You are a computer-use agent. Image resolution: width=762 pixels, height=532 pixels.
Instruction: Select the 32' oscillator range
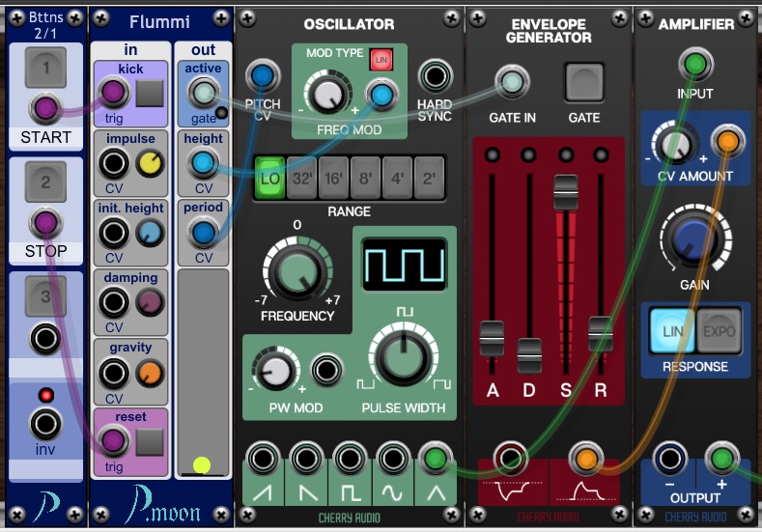coord(302,177)
